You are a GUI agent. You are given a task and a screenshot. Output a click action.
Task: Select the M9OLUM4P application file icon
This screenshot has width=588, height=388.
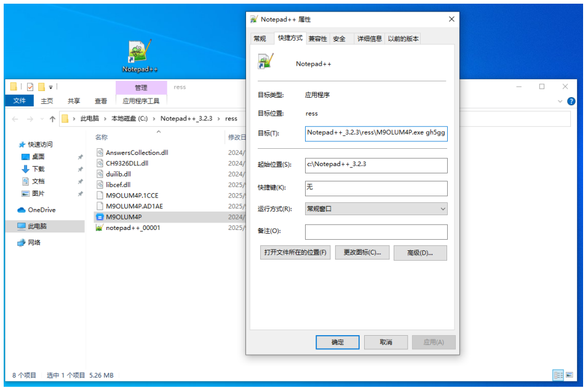point(100,217)
